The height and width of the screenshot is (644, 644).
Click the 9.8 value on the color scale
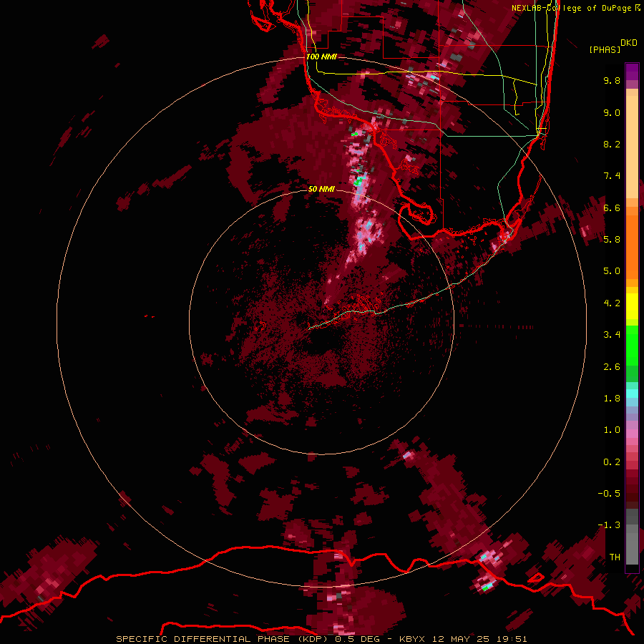tap(612, 80)
